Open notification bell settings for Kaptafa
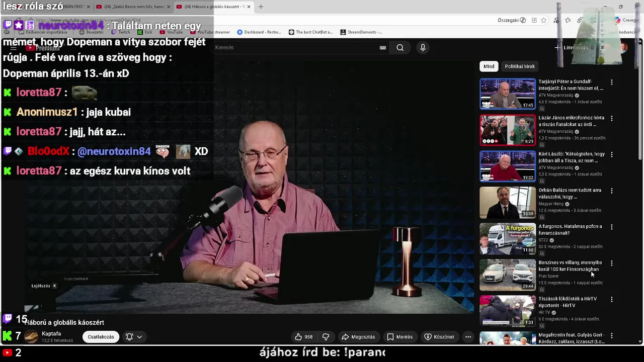Screen dimensions: 644x362 tap(133, 337)
